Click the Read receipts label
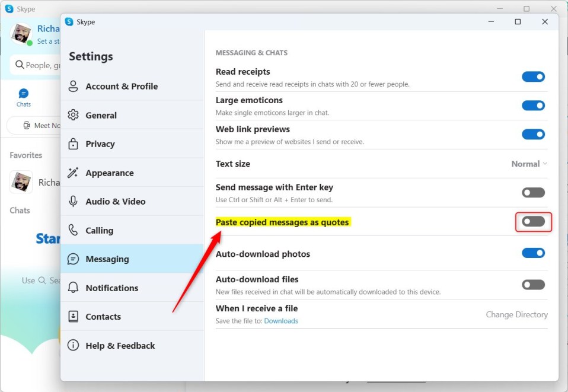The height and width of the screenshot is (392, 568). point(242,72)
